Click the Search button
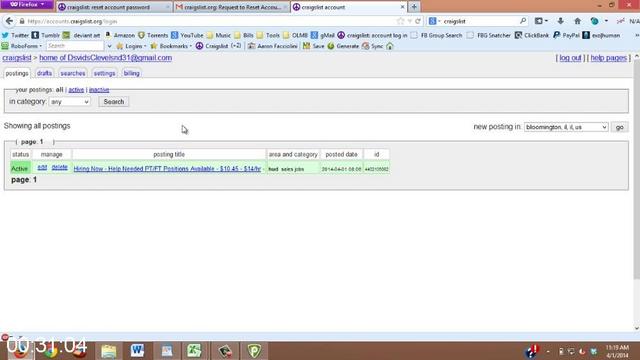The image size is (640, 360). [x=113, y=102]
